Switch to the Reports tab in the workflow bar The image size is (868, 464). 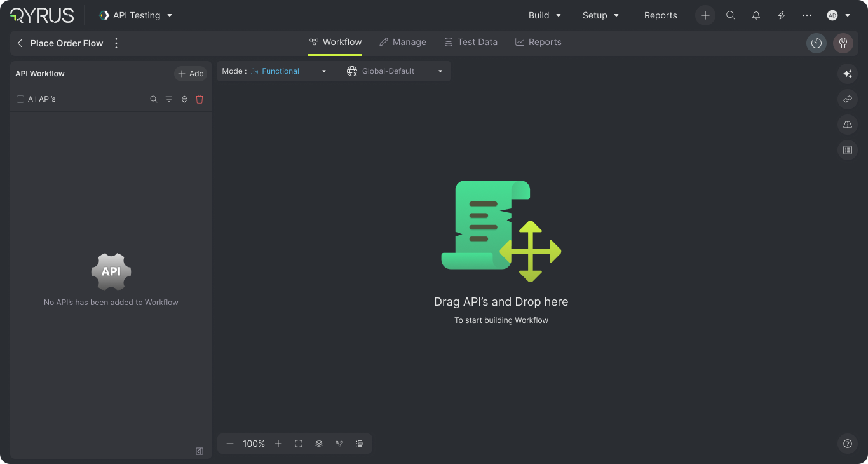click(538, 42)
